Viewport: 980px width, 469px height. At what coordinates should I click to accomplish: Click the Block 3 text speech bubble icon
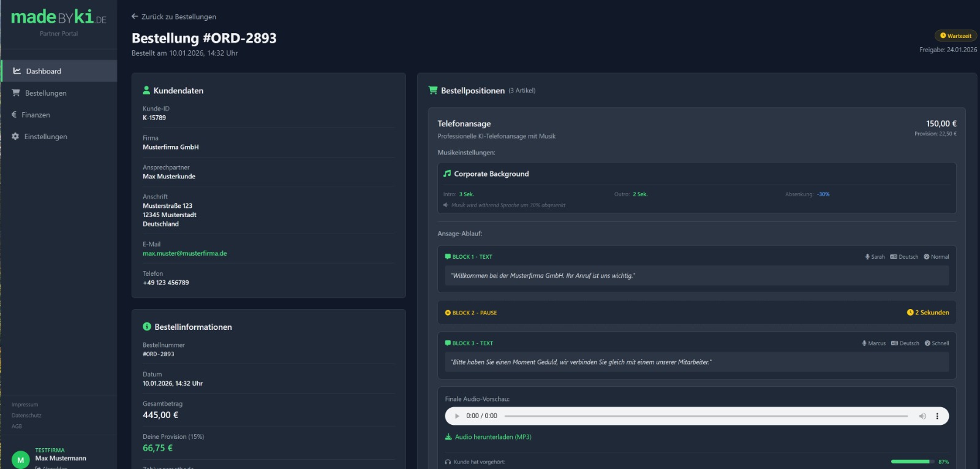(x=448, y=343)
